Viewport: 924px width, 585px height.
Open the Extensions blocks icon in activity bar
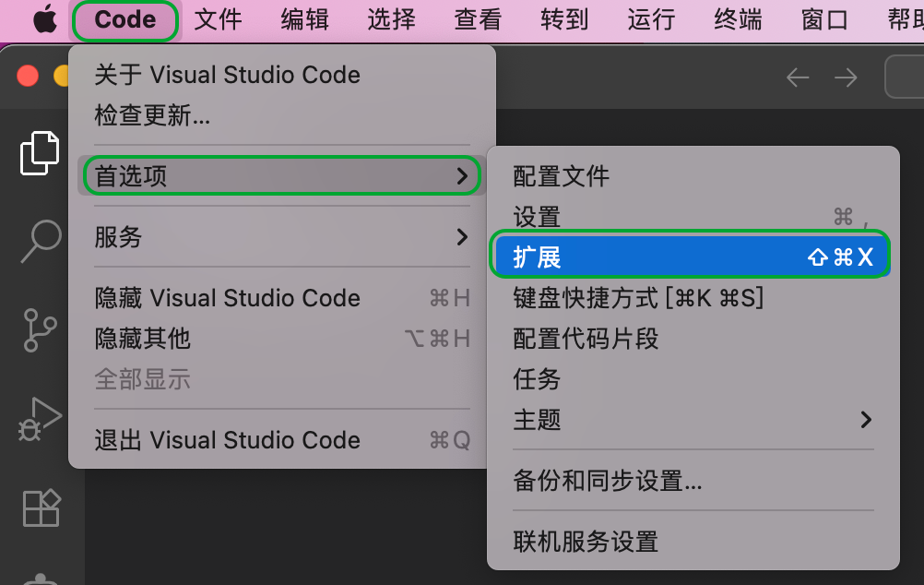coord(41,507)
